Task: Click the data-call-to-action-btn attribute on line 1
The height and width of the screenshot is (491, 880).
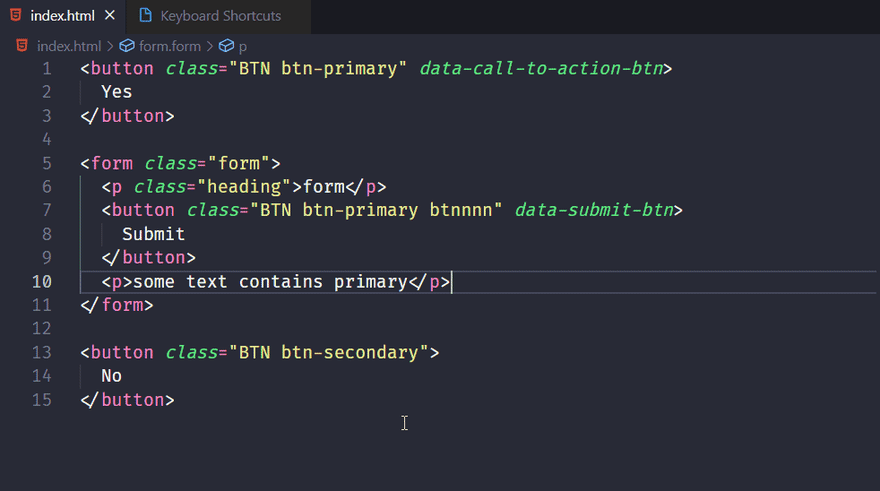Action: (541, 68)
